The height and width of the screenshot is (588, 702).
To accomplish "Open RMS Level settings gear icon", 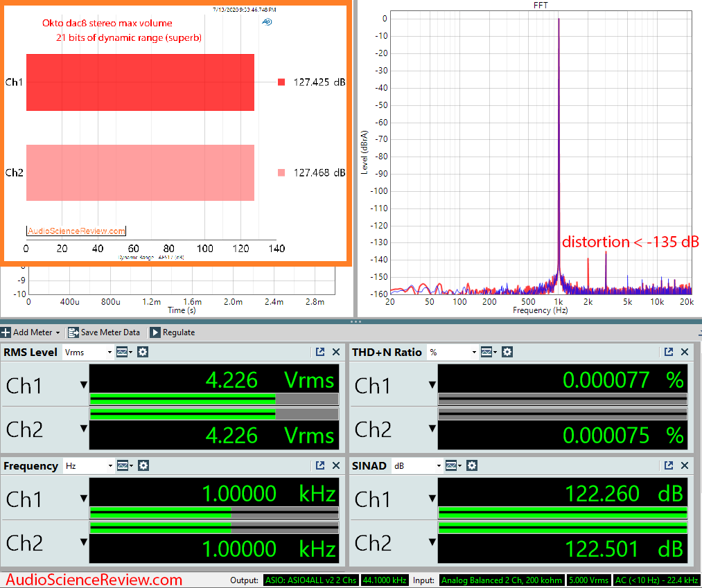I will (x=143, y=352).
